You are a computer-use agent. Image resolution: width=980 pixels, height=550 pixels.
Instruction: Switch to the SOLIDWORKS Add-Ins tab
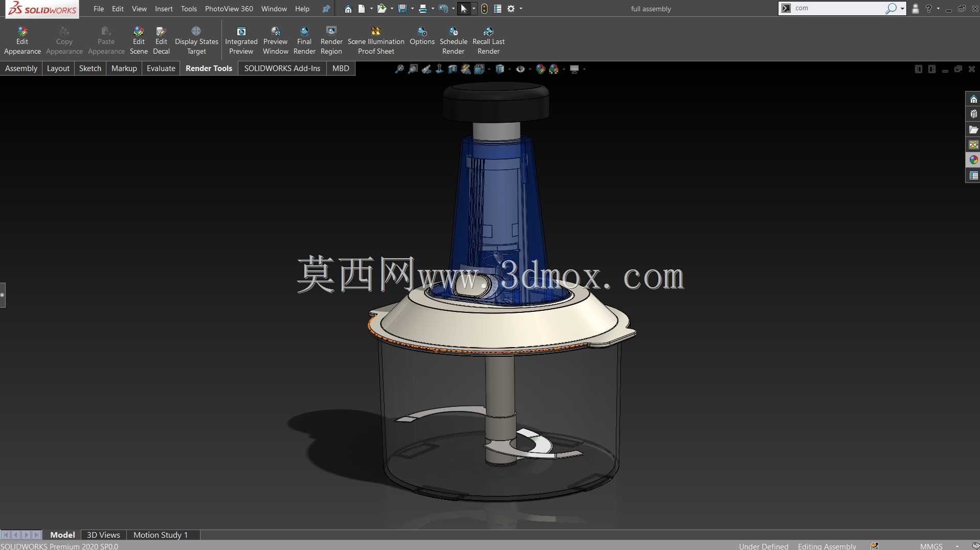pyautogui.click(x=282, y=68)
